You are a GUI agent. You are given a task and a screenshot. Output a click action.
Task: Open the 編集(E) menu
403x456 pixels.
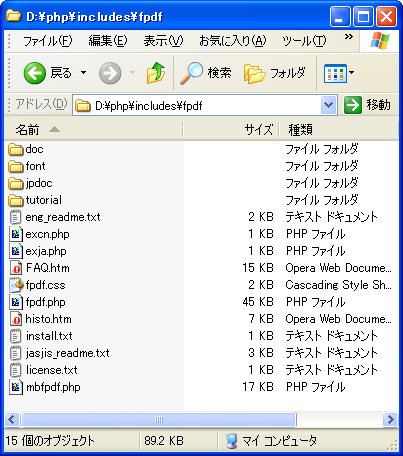click(x=108, y=41)
